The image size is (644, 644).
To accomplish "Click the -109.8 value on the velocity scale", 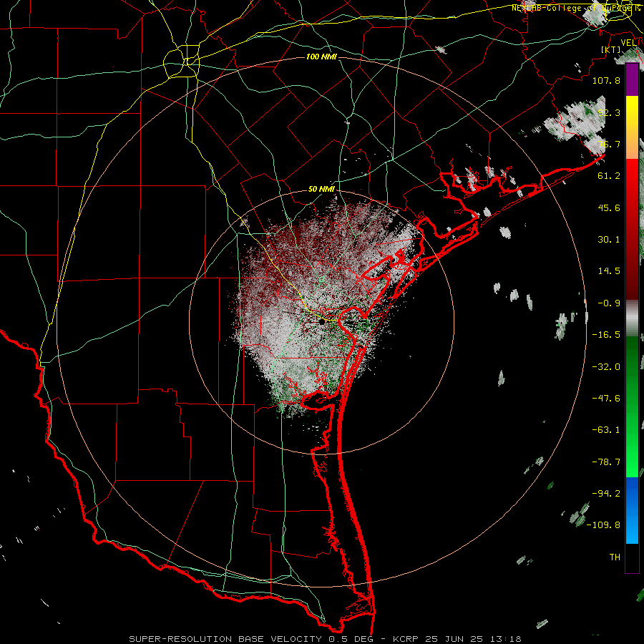I will tap(603, 525).
